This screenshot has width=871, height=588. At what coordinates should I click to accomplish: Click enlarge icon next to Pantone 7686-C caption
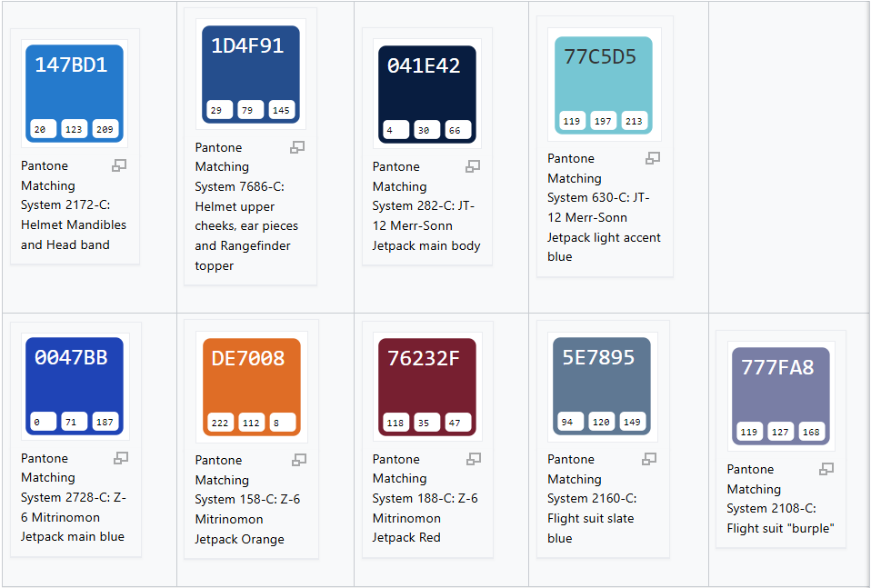[297, 147]
